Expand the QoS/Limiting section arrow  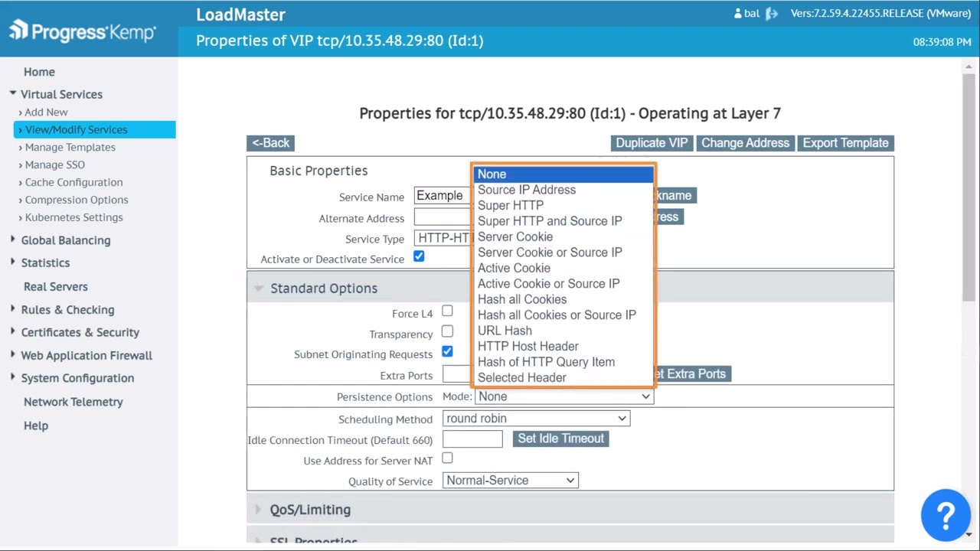coord(258,510)
